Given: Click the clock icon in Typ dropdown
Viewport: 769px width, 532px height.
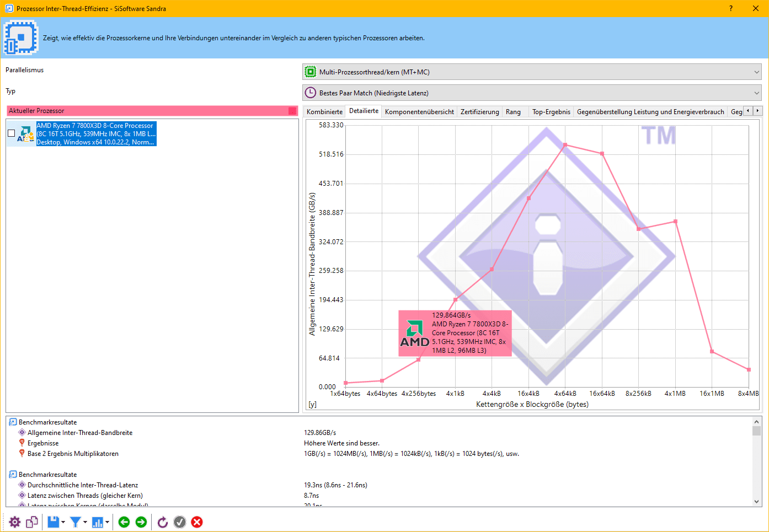Looking at the screenshot, I should point(311,93).
